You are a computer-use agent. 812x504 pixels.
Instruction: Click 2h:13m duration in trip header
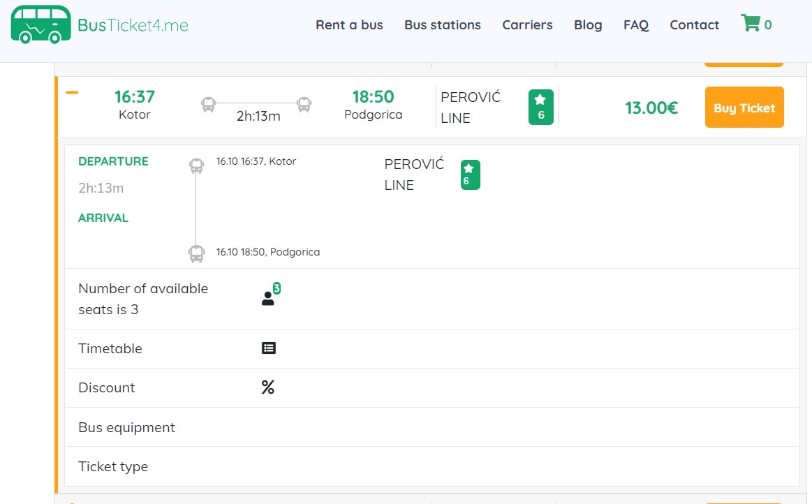[258, 116]
